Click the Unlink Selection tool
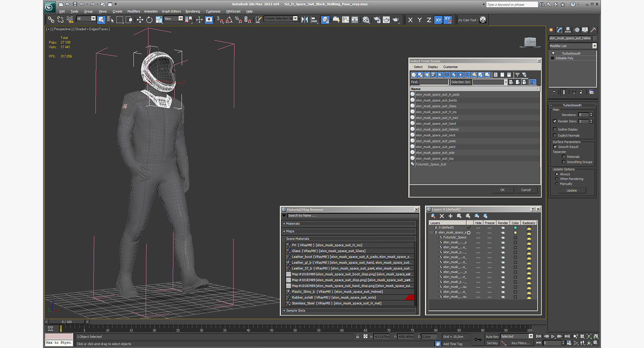 [60, 20]
